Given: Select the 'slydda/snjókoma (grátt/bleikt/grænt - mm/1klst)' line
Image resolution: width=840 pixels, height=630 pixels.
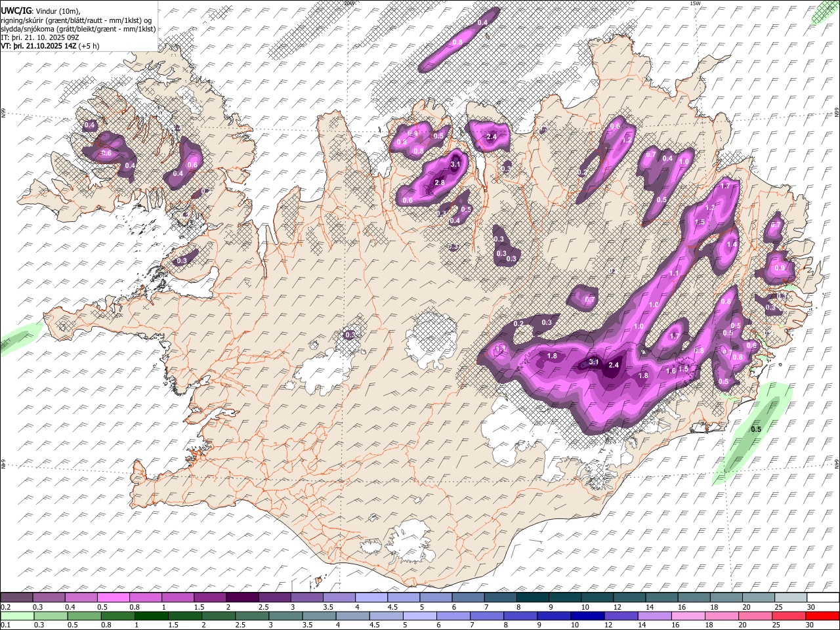Looking at the screenshot, I should [x=78, y=29].
